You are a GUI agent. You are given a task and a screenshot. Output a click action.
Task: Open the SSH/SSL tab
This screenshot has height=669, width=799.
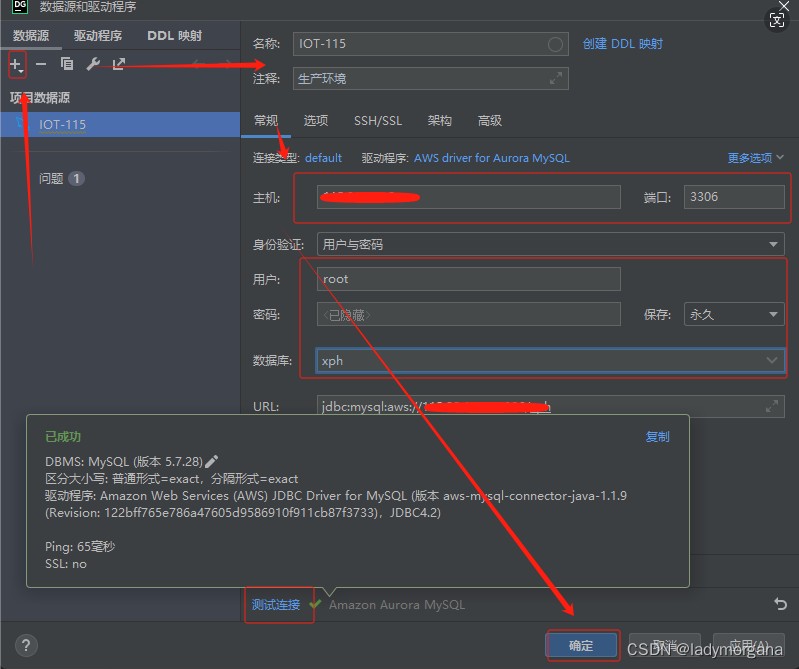378,121
